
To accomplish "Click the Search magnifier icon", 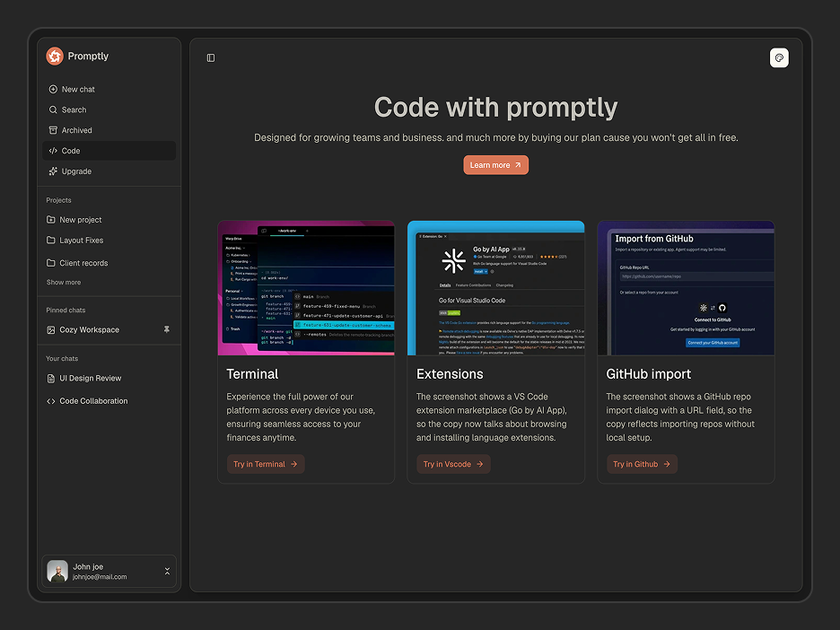I will (x=53, y=109).
